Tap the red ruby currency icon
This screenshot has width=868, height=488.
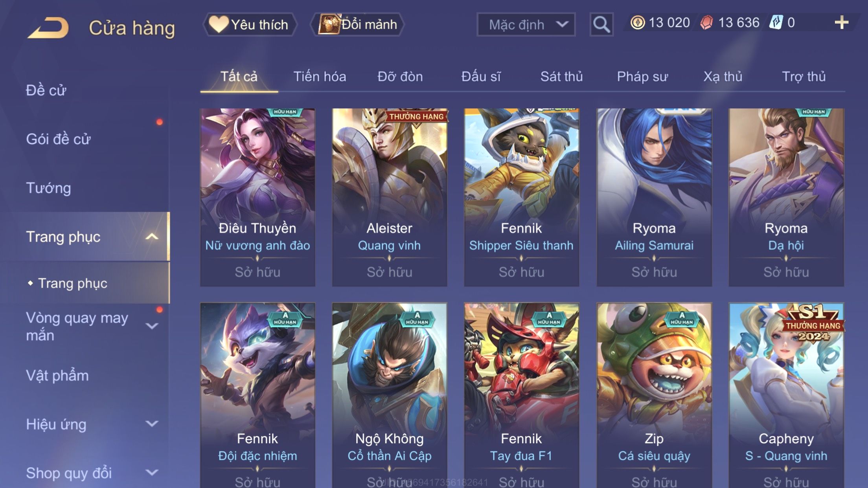tap(706, 22)
